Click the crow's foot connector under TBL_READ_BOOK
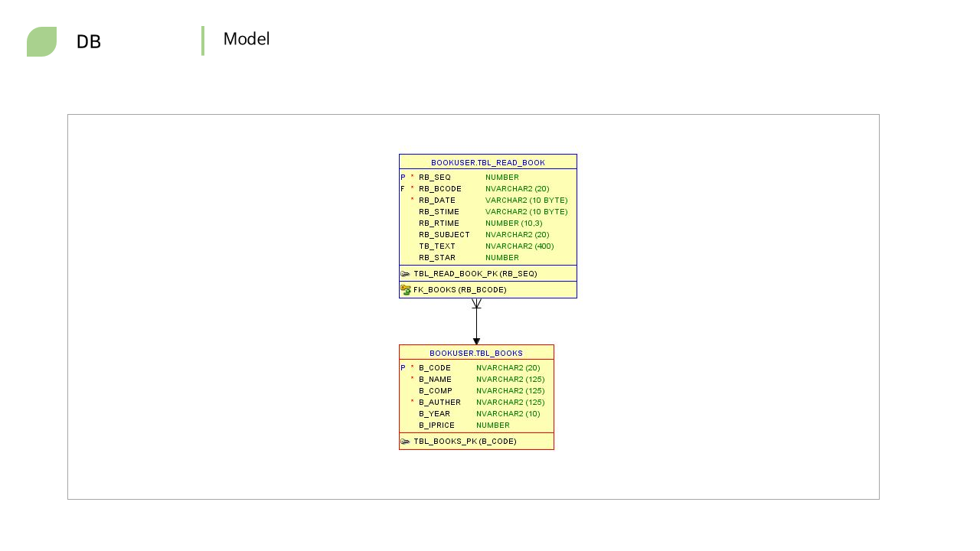The image size is (980, 551). point(476,304)
